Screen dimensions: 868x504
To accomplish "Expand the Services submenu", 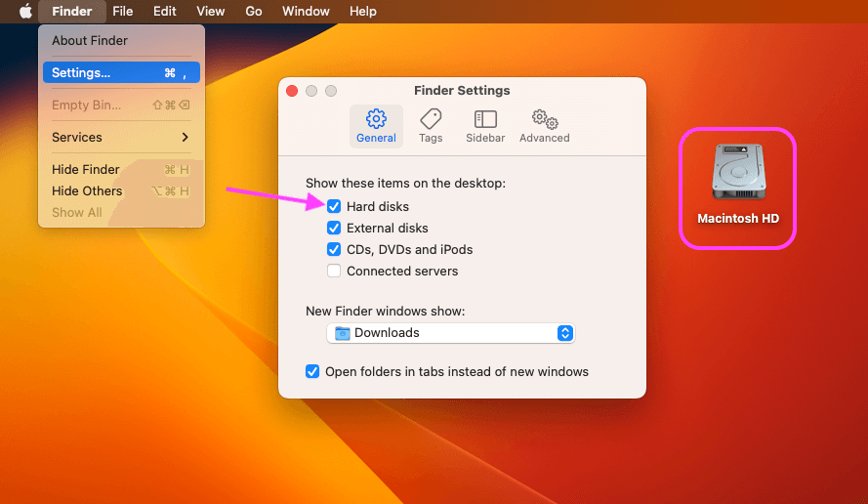I will coord(121,138).
